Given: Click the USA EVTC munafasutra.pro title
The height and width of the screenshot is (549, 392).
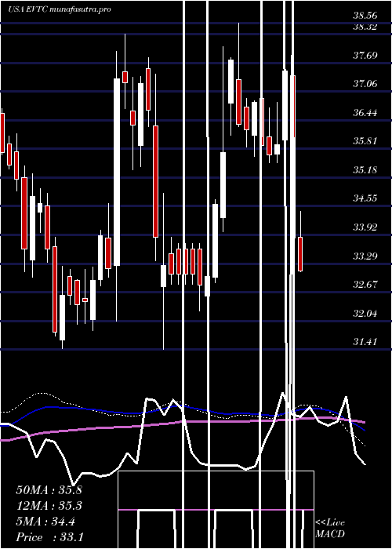Looking at the screenshot, I should [59, 9].
